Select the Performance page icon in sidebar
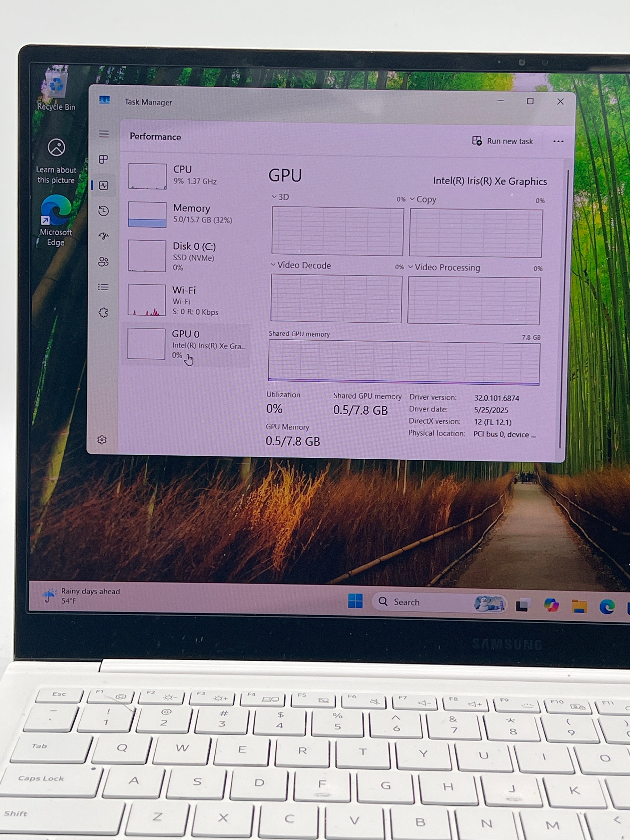This screenshot has width=630, height=840. point(103,185)
